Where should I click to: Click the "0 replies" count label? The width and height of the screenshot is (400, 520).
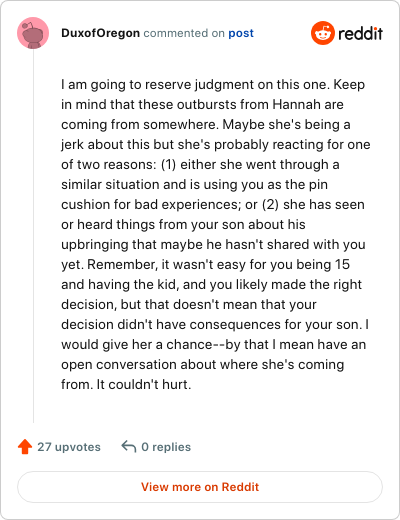pos(166,447)
